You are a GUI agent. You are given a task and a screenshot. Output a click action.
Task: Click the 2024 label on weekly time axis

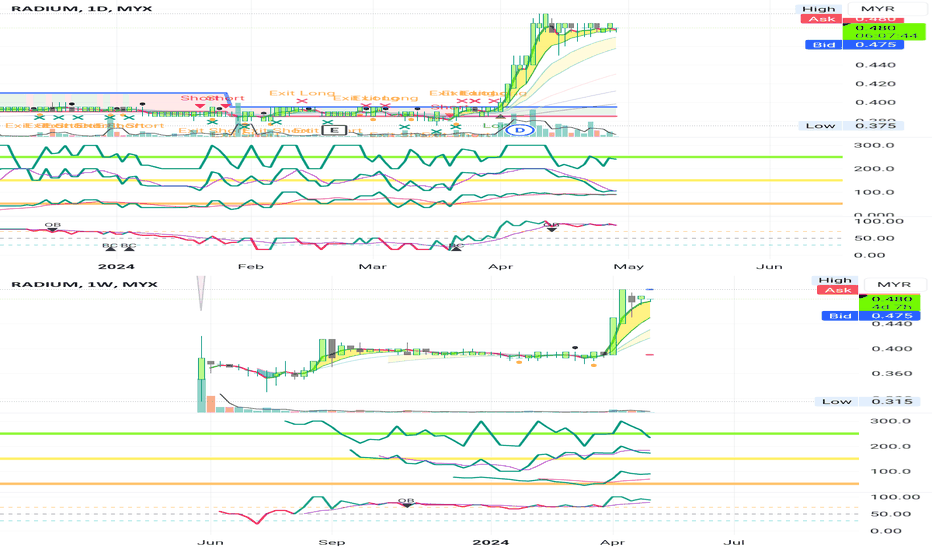click(x=491, y=542)
